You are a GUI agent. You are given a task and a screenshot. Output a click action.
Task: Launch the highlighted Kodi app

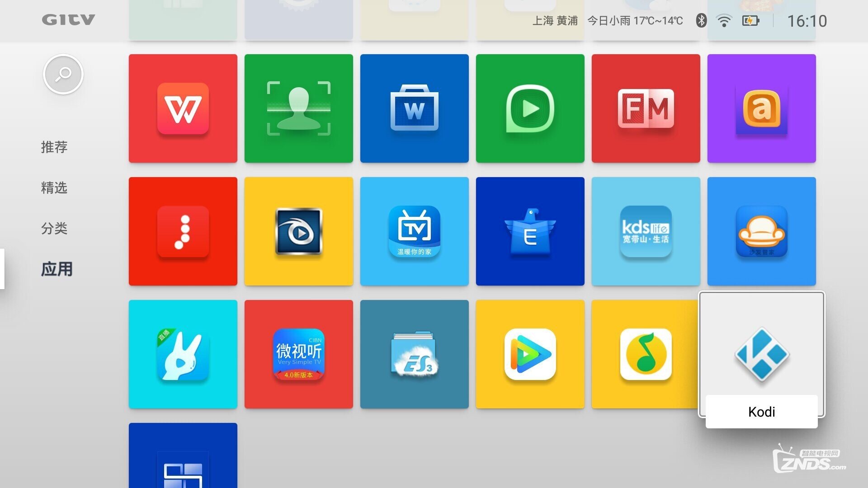coord(761,354)
